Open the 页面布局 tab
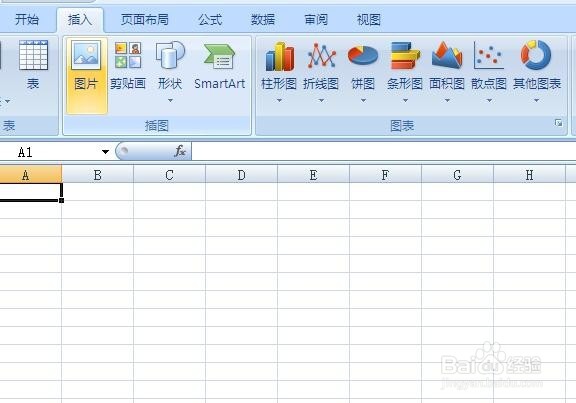This screenshot has width=576, height=403. point(145,19)
